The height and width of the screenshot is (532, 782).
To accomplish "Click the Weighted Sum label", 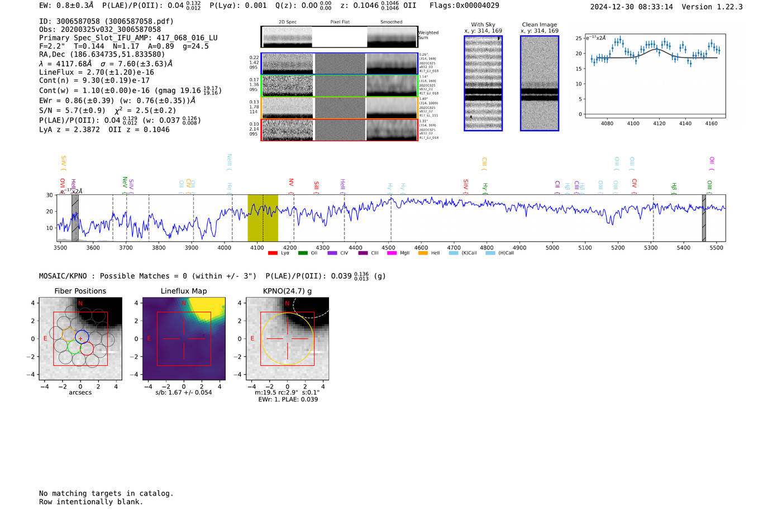I will pyautogui.click(x=428, y=35).
